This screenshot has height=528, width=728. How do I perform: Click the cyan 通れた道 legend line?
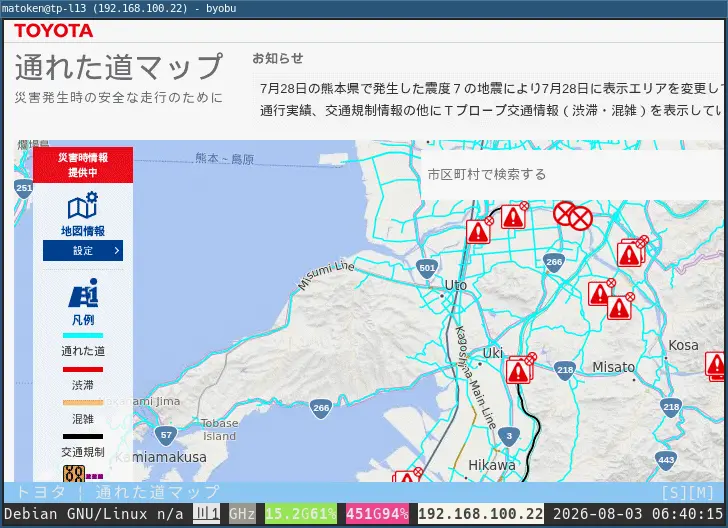[x=83, y=335]
